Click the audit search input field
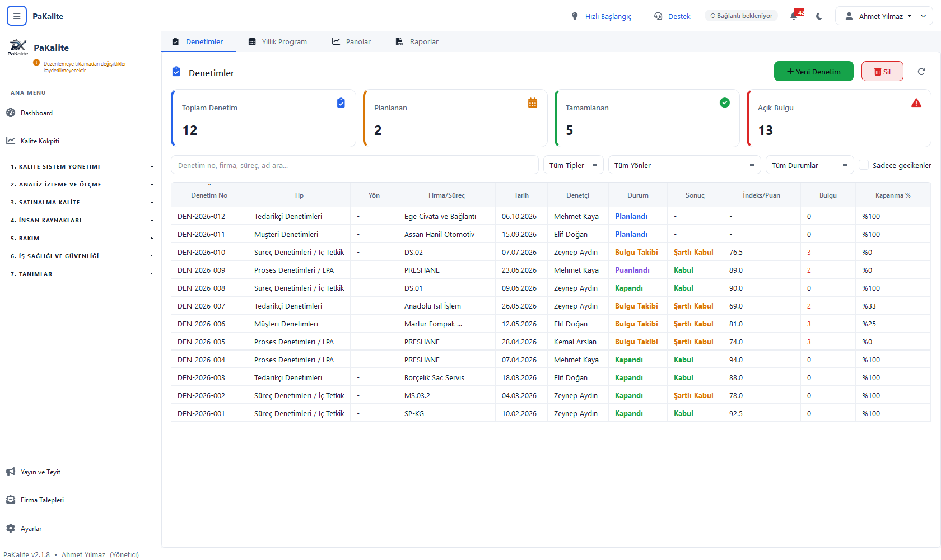Viewport: 941px width, 560px height. click(x=355, y=165)
